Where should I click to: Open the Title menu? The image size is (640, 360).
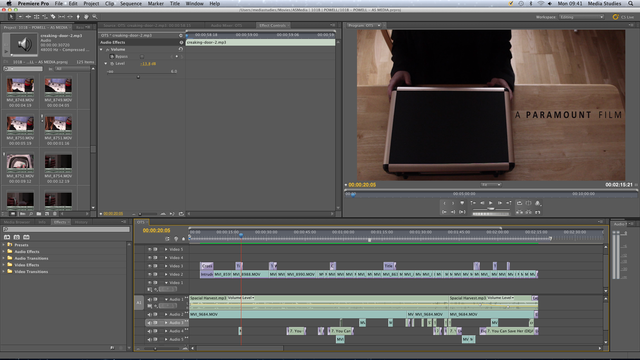175,3
